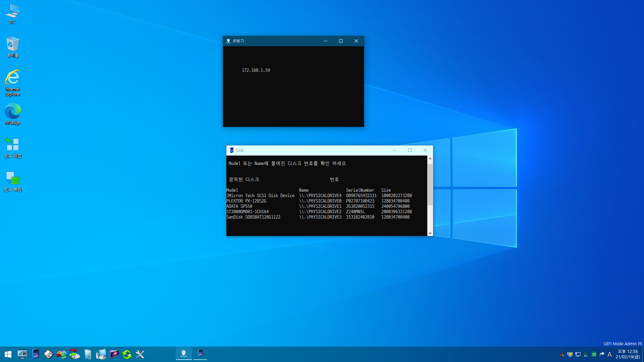Maximize the Disk window
Viewport: 644px width, 362px height.
[x=410, y=150]
